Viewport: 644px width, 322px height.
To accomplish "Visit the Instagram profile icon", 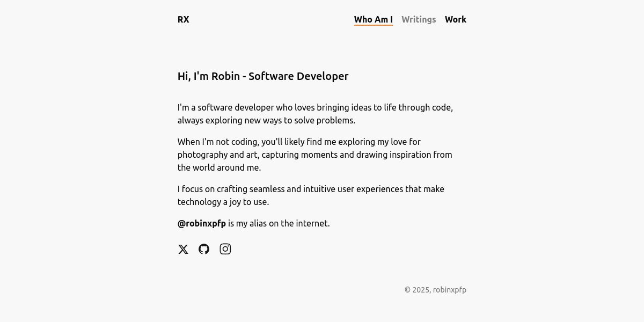I will click(225, 249).
